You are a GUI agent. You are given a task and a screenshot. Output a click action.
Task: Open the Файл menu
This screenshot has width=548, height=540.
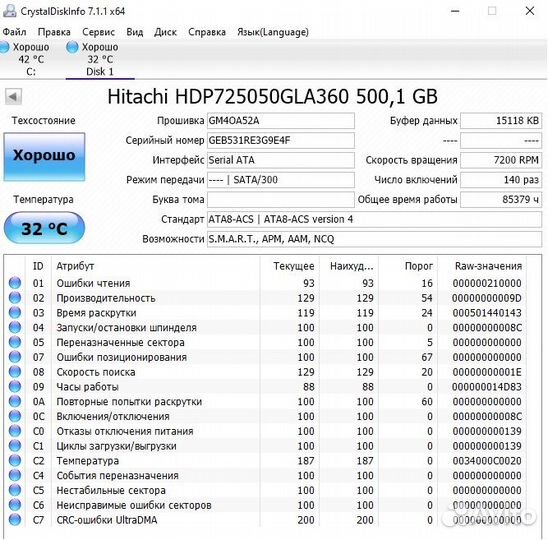tap(14, 32)
